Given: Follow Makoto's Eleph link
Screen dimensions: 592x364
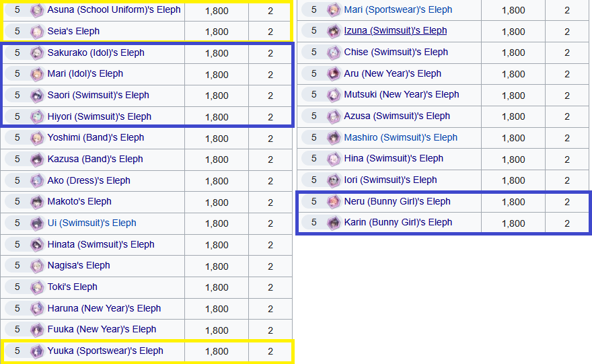Looking at the screenshot, I should pos(79,201).
